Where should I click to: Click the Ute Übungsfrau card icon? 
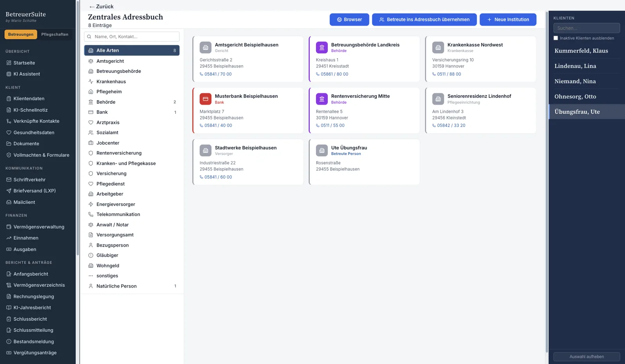point(322,151)
